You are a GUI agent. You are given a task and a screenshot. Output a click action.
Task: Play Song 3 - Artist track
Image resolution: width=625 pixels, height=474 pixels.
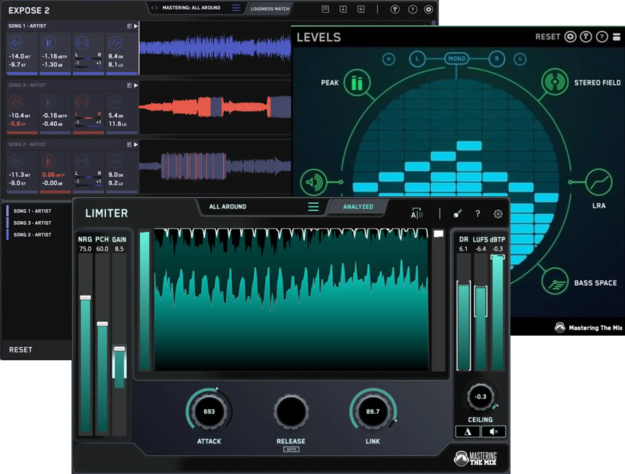[136, 85]
